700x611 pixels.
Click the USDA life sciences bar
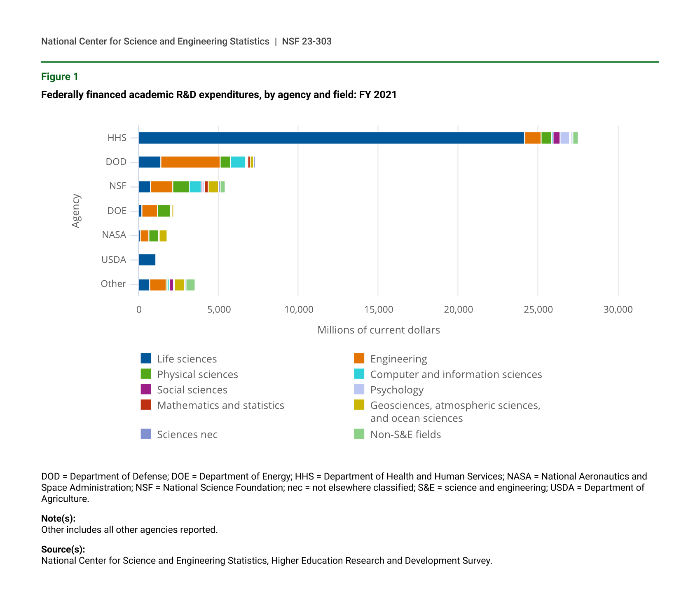pos(147,260)
